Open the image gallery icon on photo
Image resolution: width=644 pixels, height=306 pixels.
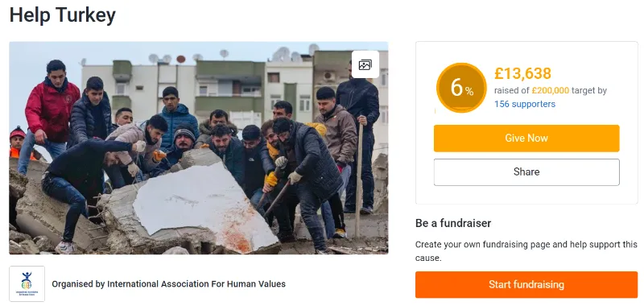point(365,64)
